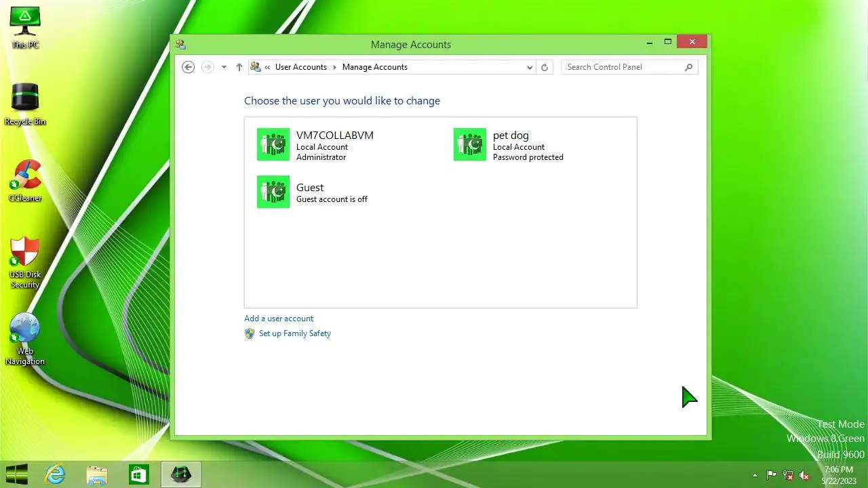
Task: Open the recent locations dropdown arrow
Action: pyautogui.click(x=224, y=67)
